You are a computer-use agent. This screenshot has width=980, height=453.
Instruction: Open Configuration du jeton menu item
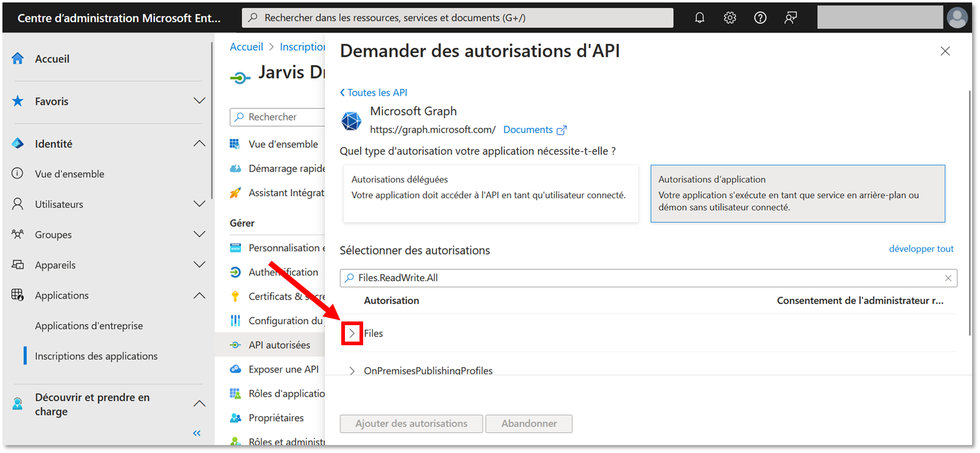coord(286,321)
